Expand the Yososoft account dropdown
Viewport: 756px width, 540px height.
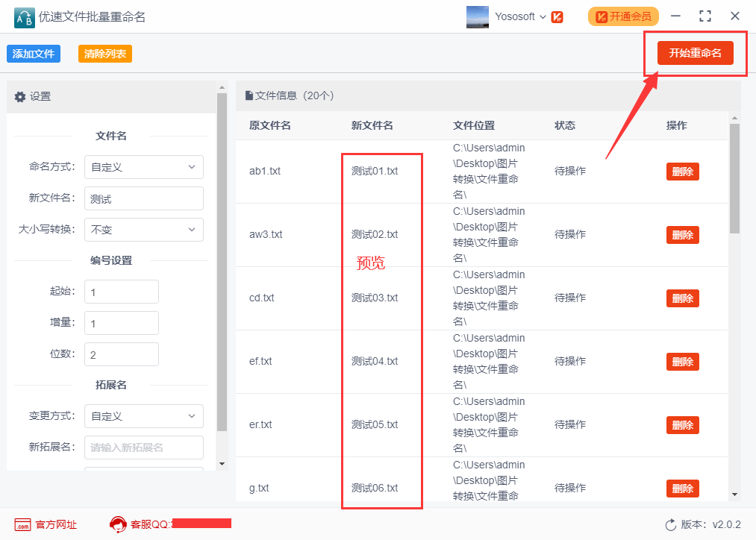(x=542, y=16)
